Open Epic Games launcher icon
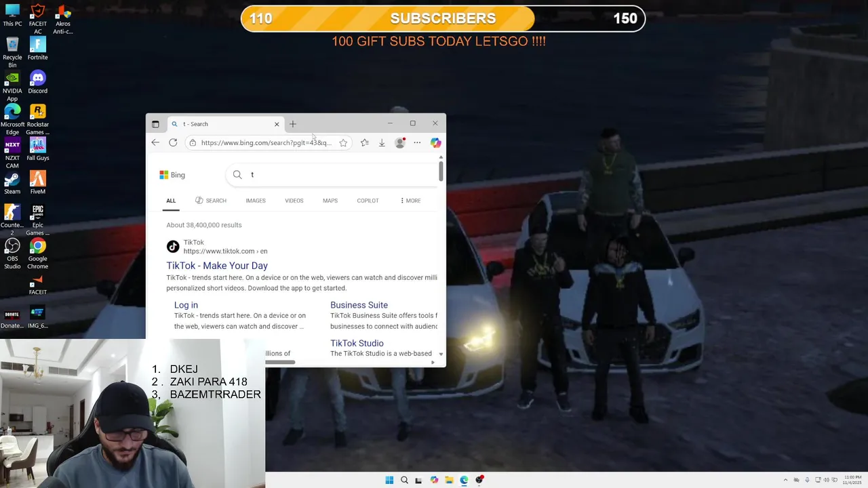Screen dimensions: 868x488 tap(38, 220)
